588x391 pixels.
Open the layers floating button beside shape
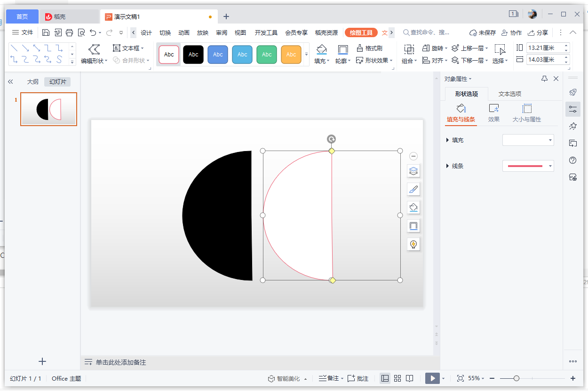pos(413,171)
